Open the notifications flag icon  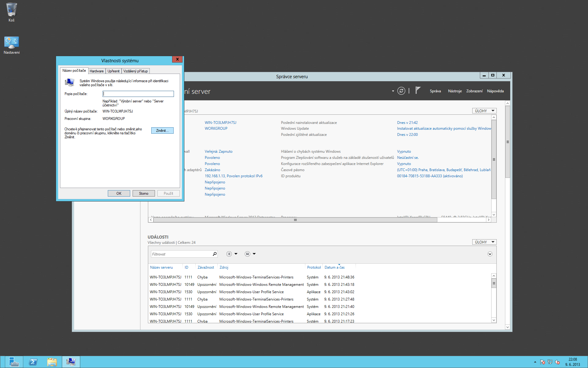(x=418, y=90)
